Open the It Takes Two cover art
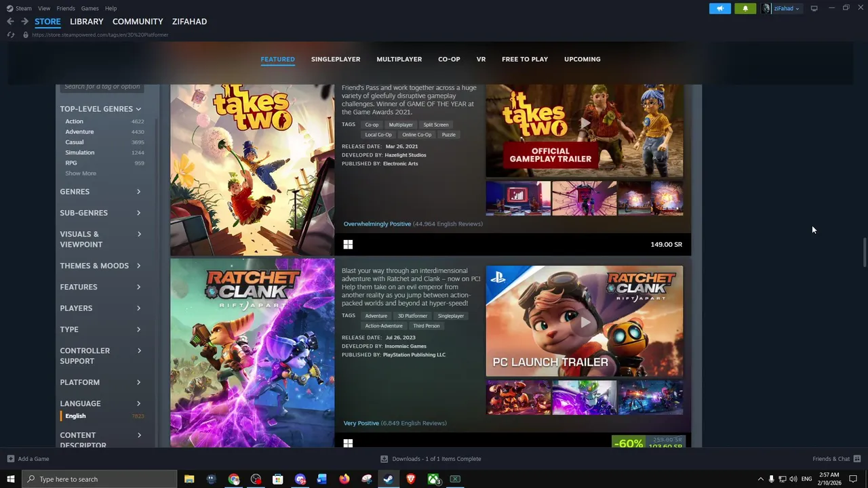The width and height of the screenshot is (868, 488). coord(252,169)
